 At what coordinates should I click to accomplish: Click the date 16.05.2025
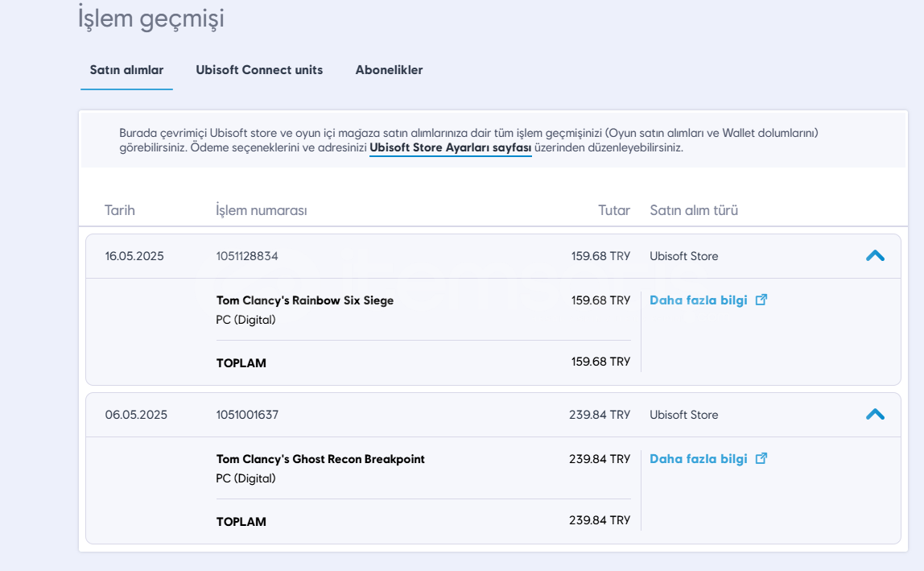(x=134, y=256)
